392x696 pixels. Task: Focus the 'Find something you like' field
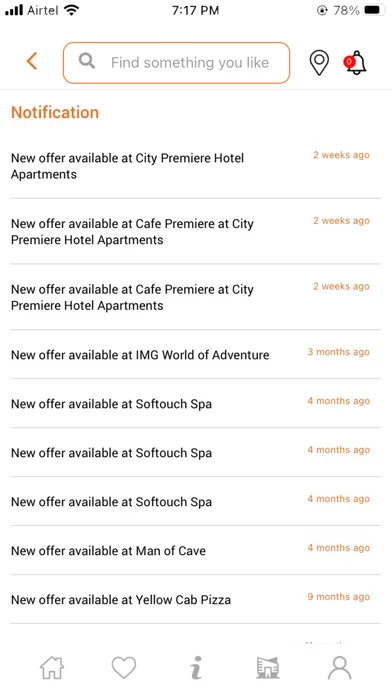point(176,63)
